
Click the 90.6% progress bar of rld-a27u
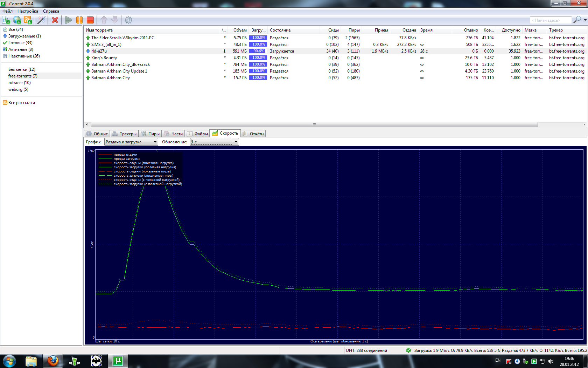coord(258,51)
